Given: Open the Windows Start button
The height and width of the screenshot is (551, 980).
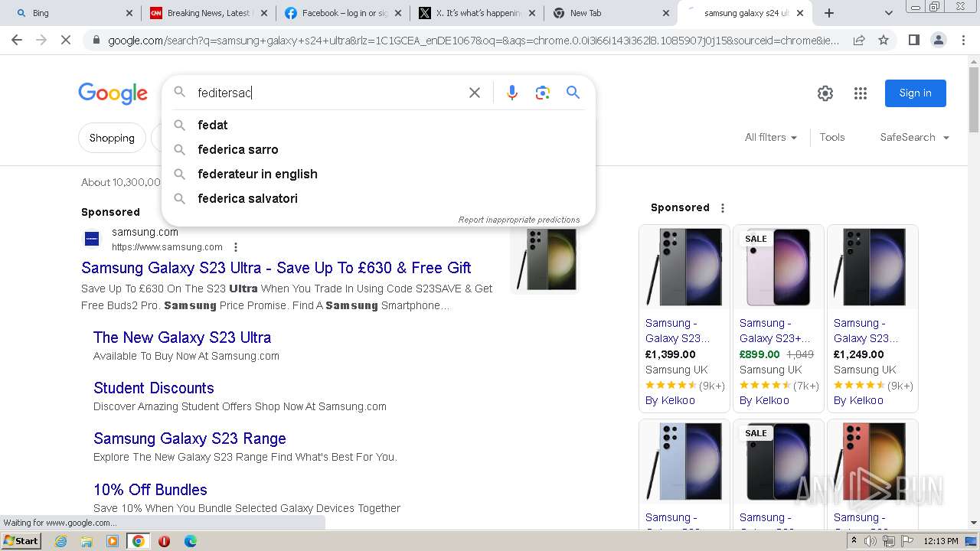Looking at the screenshot, I should [x=21, y=541].
